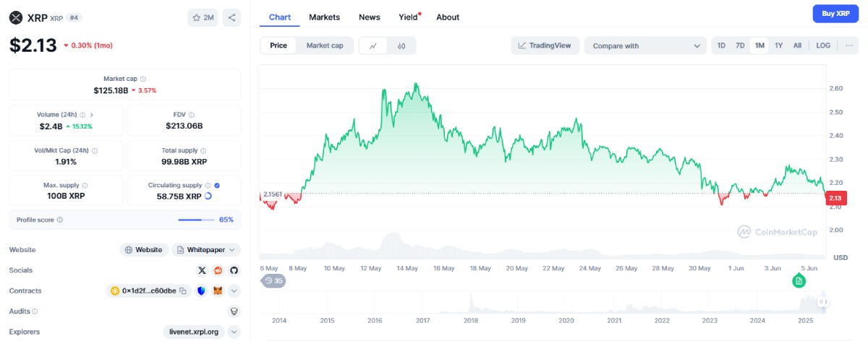The height and width of the screenshot is (341, 868).
Task: Click the 58.75B XRP circulating supply value
Action: pyautogui.click(x=179, y=196)
